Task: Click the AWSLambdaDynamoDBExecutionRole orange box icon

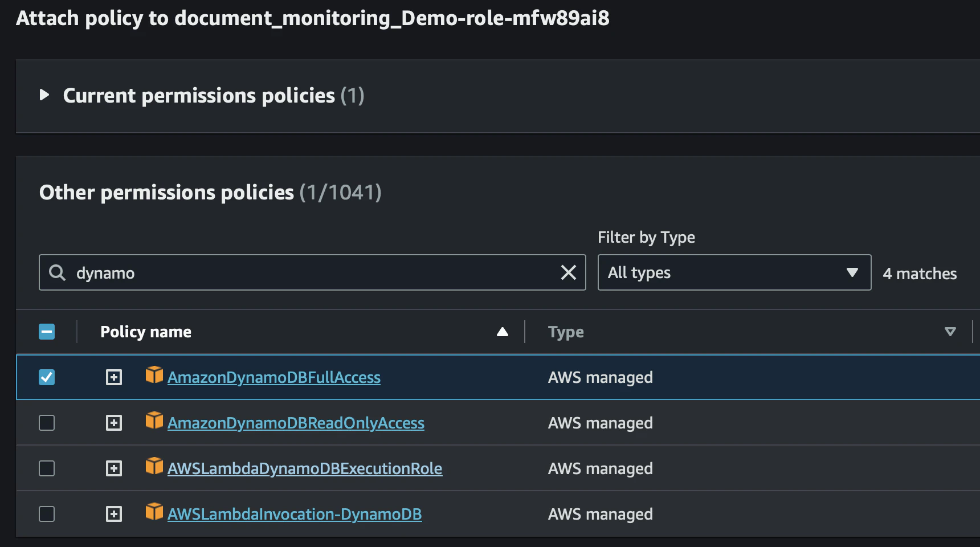Action: click(x=154, y=466)
